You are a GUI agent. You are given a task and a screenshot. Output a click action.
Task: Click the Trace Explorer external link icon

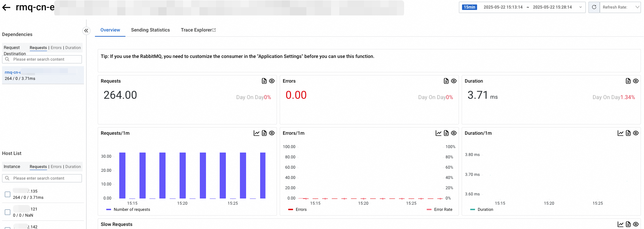point(214,30)
